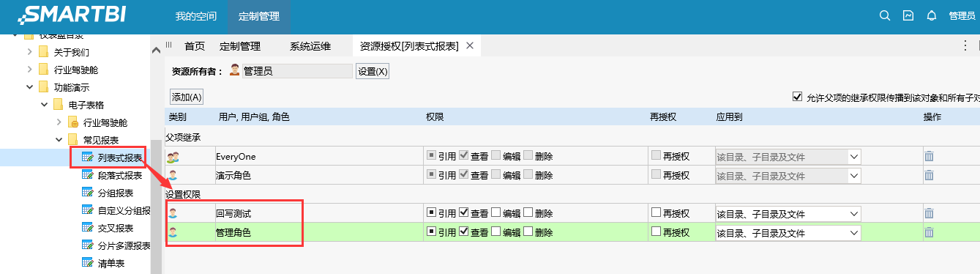Delete the 演示角色 permission row via trash icon
The height and width of the screenshot is (274, 980).
point(929,176)
